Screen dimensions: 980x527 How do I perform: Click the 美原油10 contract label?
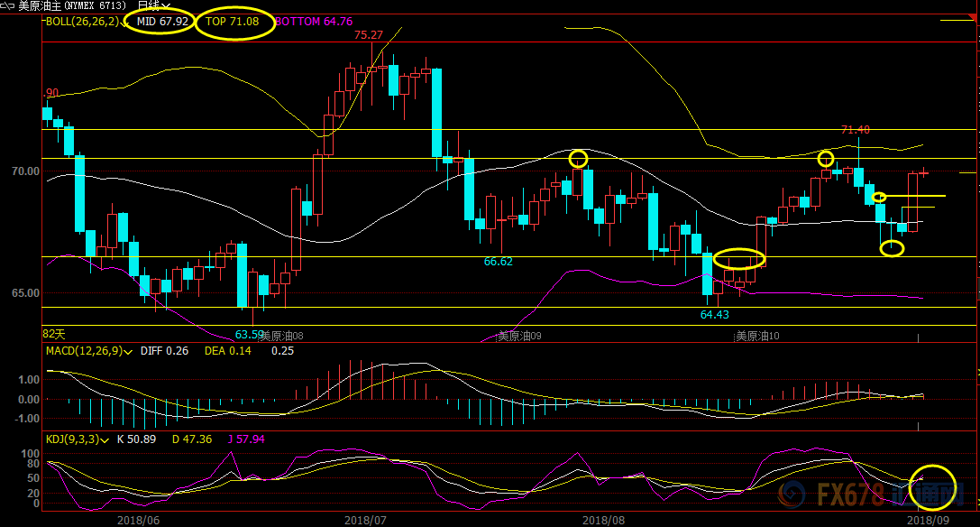click(x=757, y=336)
